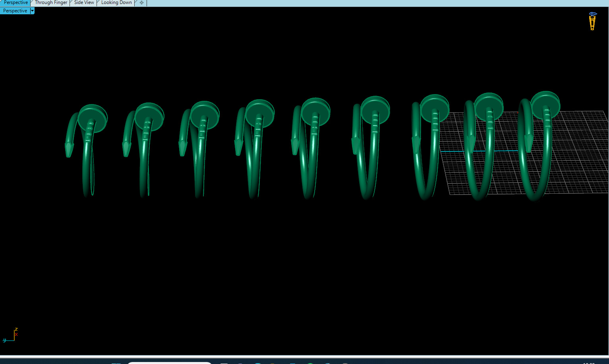Switch to the Side View tab
Viewport: 609px width, 364px height.
pyautogui.click(x=84, y=3)
